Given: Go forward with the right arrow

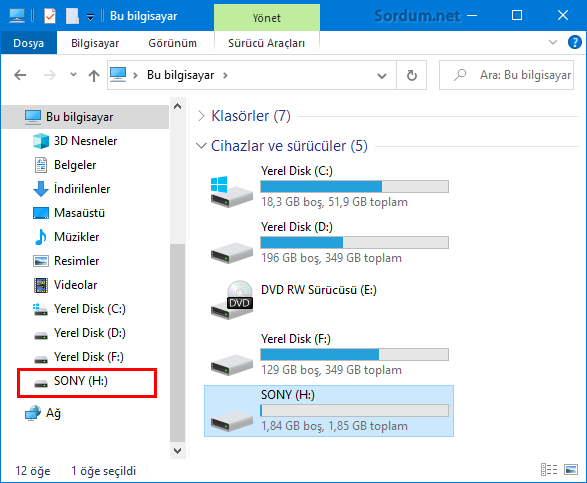Looking at the screenshot, I should 50,75.
